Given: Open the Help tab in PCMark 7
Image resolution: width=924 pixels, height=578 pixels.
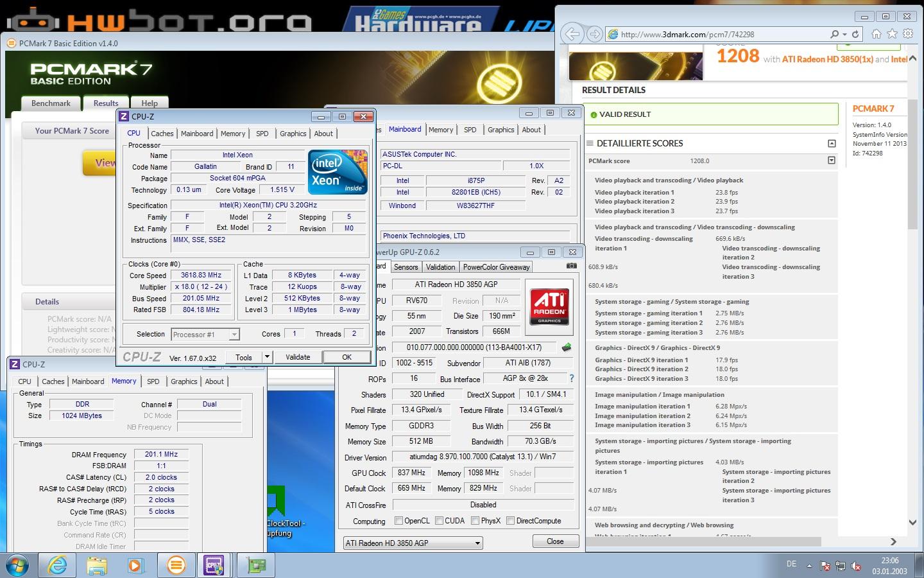Looking at the screenshot, I should 150,103.
